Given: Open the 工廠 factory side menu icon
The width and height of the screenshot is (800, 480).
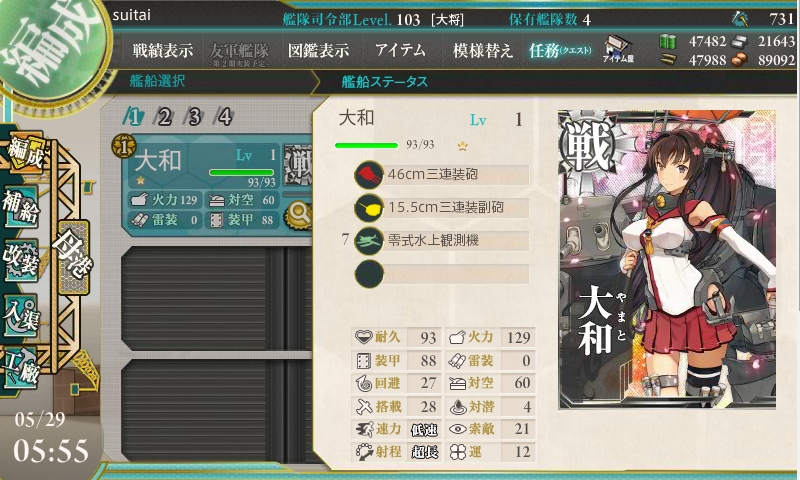Looking at the screenshot, I should (21, 368).
